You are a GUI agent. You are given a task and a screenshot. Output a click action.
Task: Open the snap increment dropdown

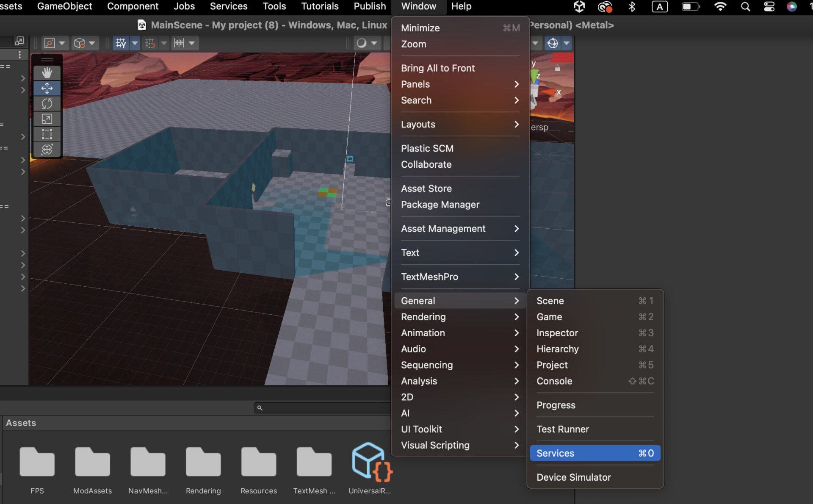(x=191, y=43)
